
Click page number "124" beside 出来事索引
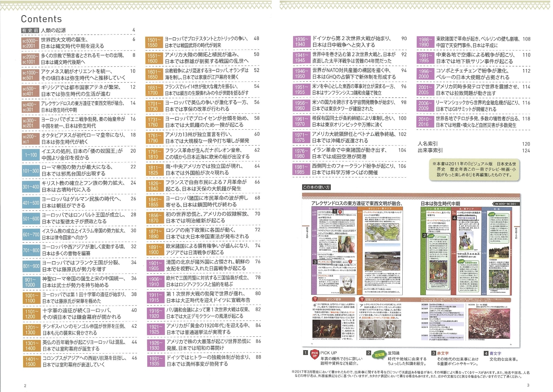[x=526, y=150]
